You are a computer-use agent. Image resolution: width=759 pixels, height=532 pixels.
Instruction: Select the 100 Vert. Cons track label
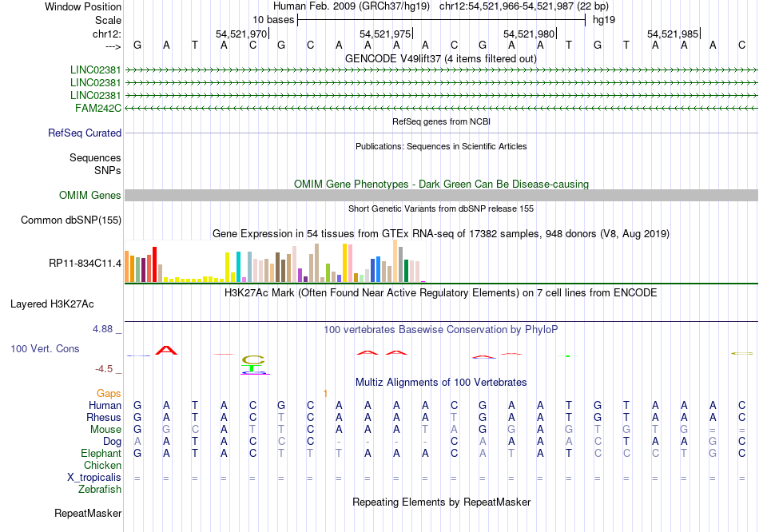[x=45, y=348]
